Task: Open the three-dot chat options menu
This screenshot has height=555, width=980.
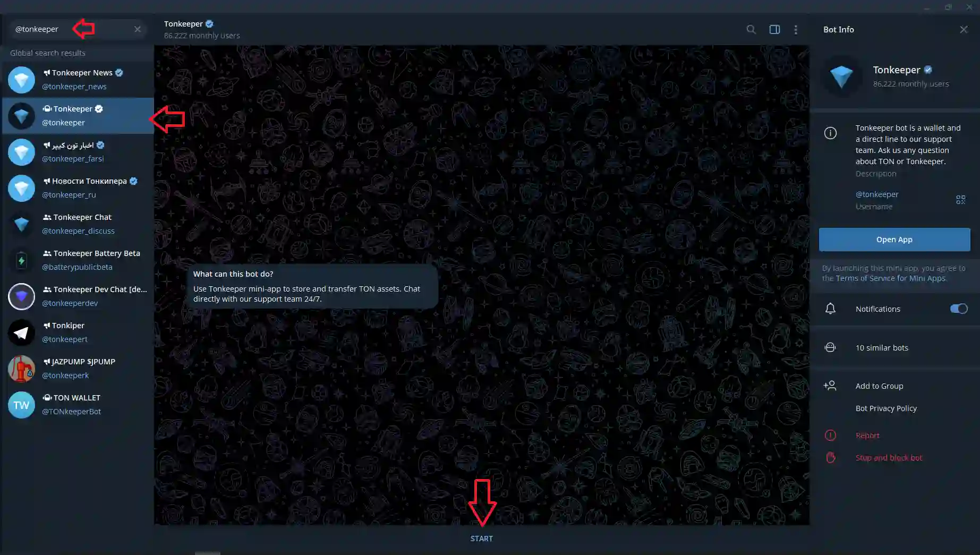Action: pyautogui.click(x=795, y=30)
